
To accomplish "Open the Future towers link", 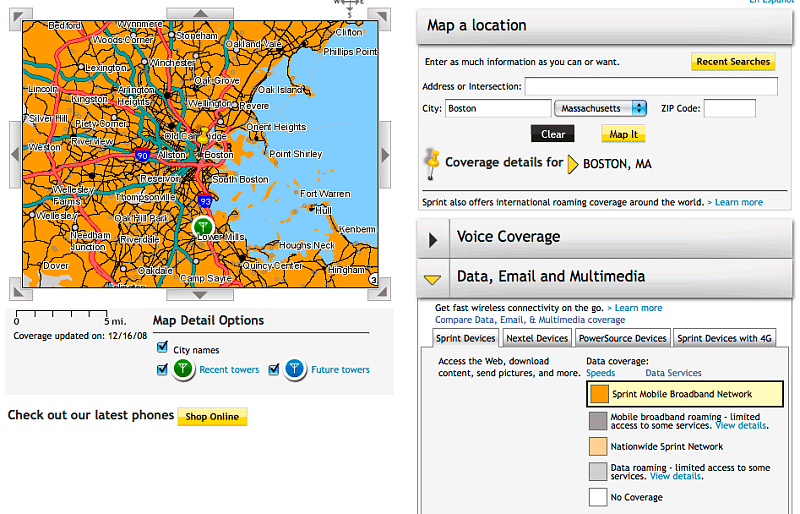I will [340, 370].
